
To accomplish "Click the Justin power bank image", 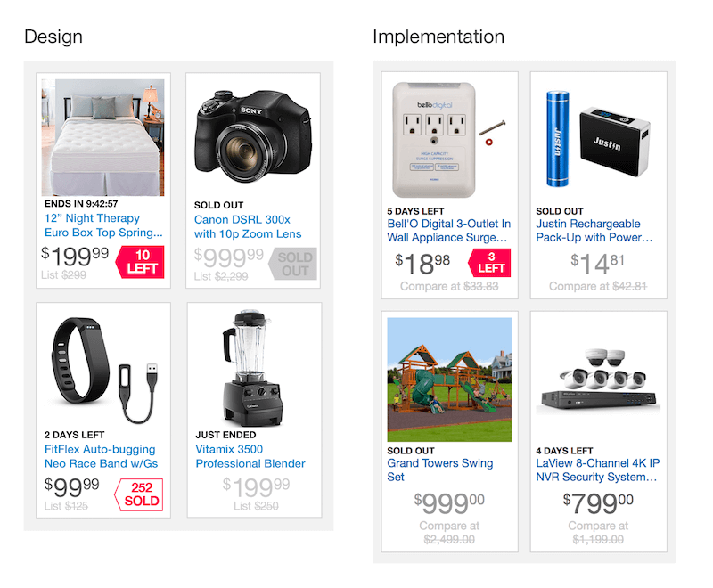I will click(597, 138).
